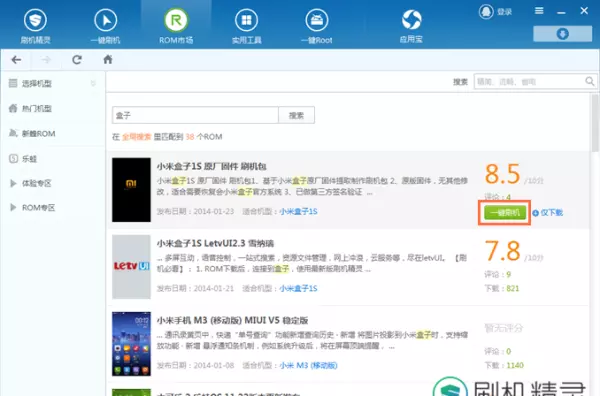This screenshot has height=396, width=600.
Task: Click the 仅下载 link
Action: tap(548, 213)
